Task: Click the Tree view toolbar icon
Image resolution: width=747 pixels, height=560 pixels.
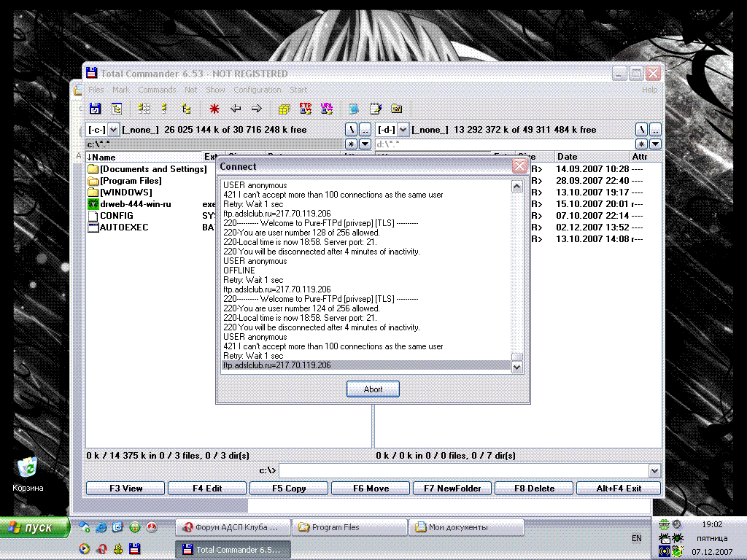Action: coord(186,109)
